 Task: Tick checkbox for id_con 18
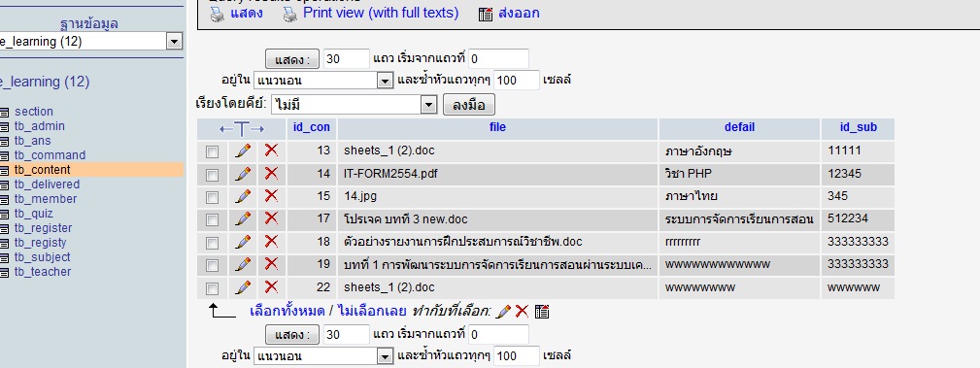point(213,243)
